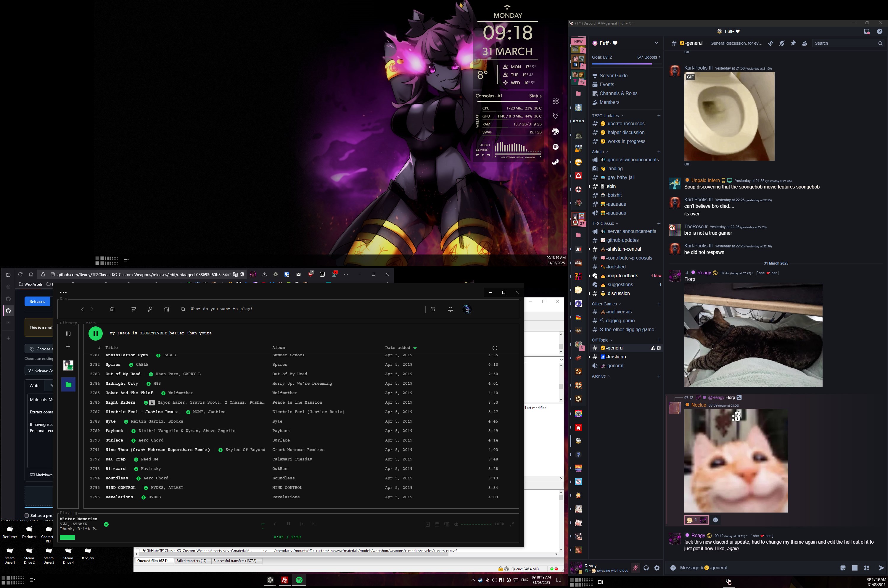Collapse the Admin channel category
The image size is (888, 588).
pyautogui.click(x=600, y=152)
